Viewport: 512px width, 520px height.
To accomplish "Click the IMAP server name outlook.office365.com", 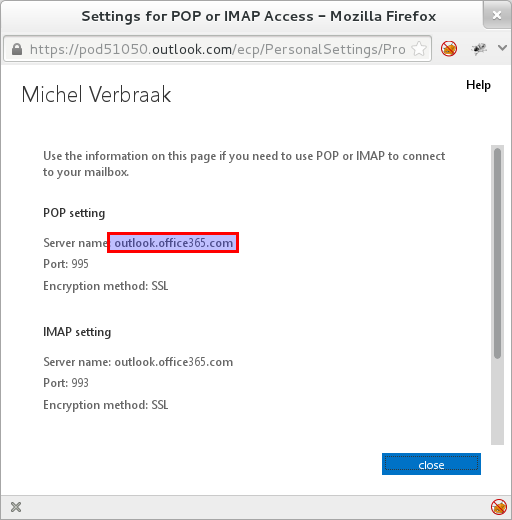I will (174, 362).
